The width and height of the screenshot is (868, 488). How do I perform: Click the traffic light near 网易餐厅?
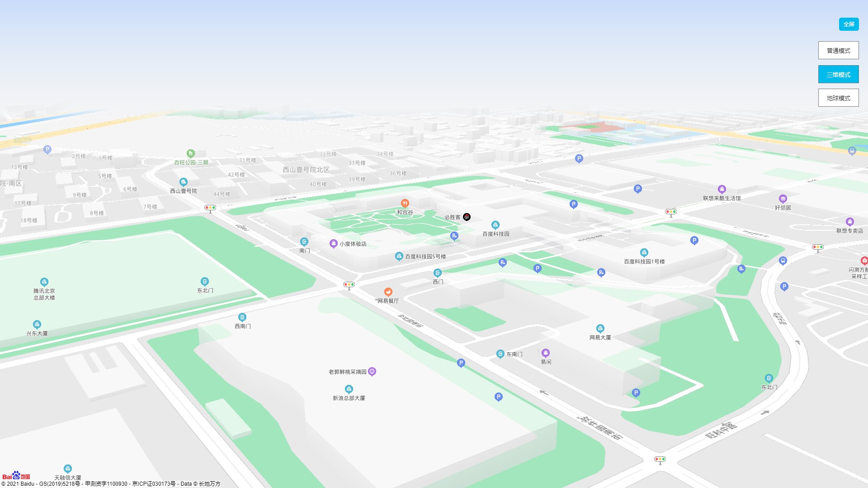coord(349,285)
